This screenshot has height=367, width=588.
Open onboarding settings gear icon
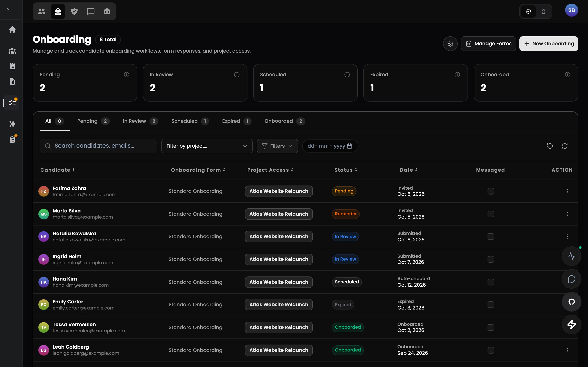[450, 44]
